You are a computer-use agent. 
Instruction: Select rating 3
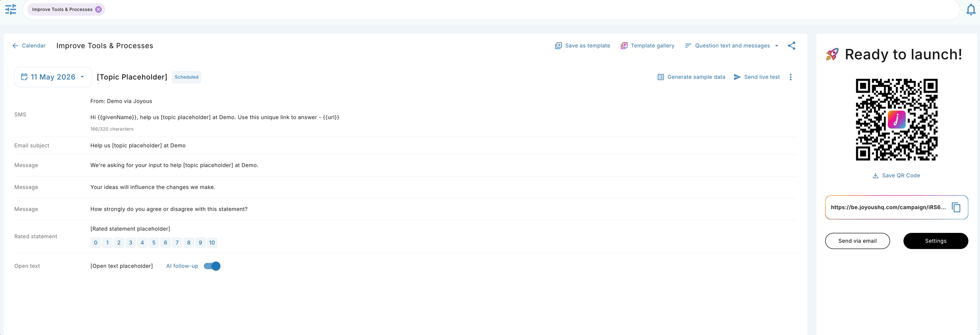[131, 243]
